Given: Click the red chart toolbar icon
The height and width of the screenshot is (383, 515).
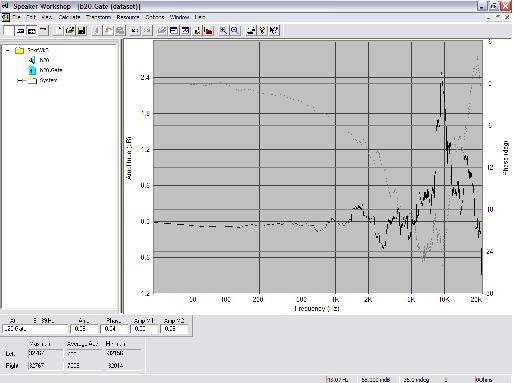Looking at the screenshot, I should click(x=209, y=31).
